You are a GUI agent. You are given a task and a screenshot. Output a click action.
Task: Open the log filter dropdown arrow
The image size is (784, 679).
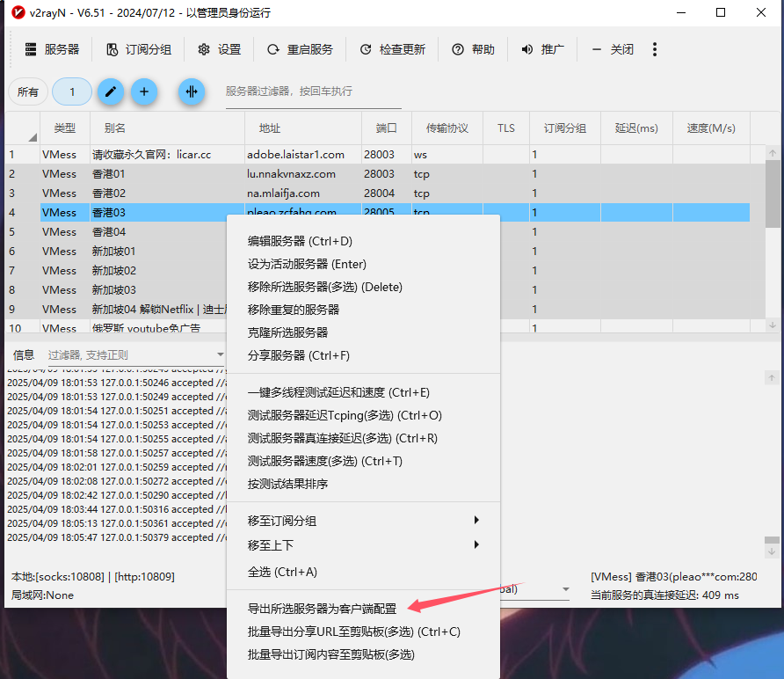click(220, 355)
